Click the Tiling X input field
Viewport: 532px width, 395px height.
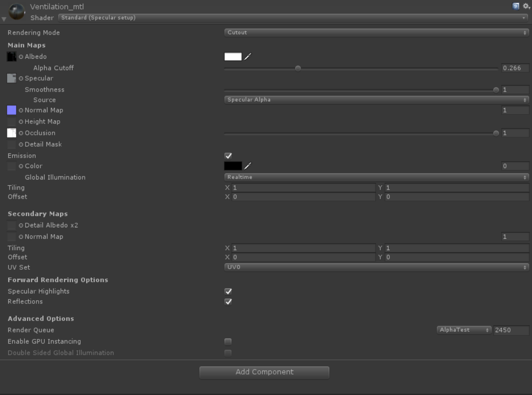click(301, 187)
